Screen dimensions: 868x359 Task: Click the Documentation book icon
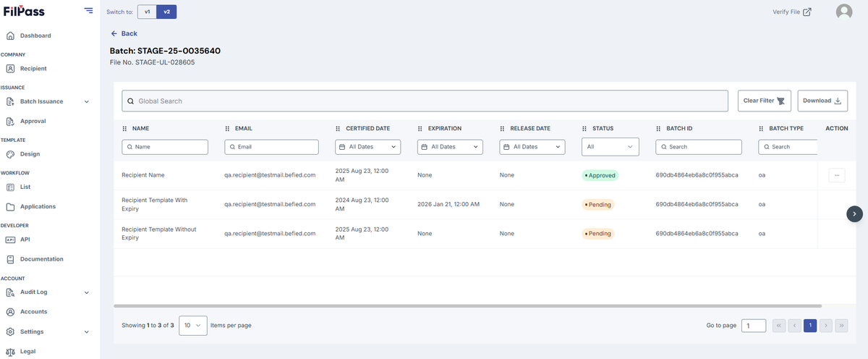point(10,259)
